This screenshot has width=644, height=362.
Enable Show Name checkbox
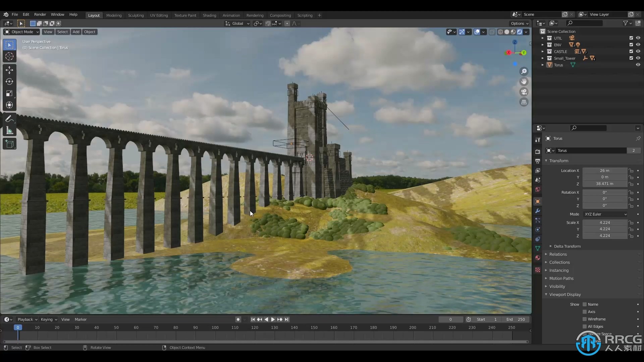585,304
